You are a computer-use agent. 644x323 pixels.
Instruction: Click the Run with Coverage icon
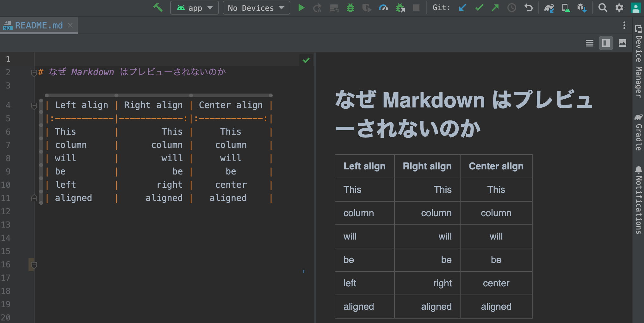click(x=367, y=8)
